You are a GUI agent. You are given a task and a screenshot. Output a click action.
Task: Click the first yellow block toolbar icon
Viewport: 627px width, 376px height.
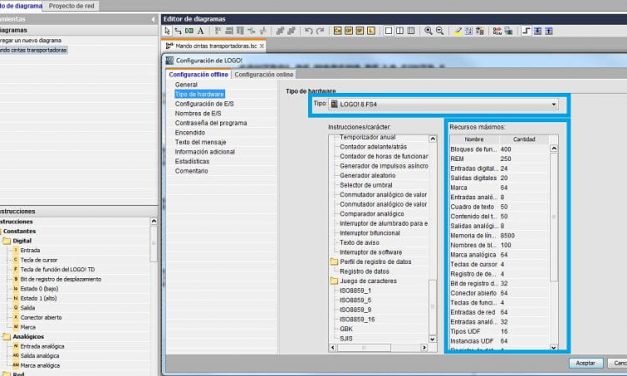(x=337, y=31)
